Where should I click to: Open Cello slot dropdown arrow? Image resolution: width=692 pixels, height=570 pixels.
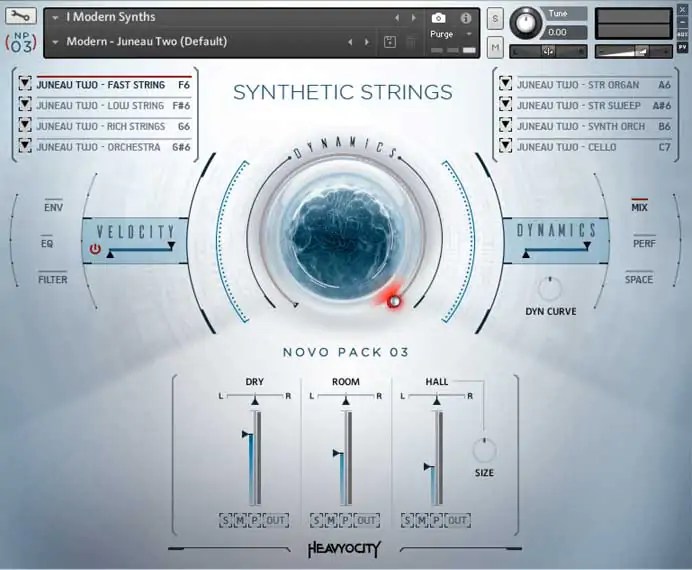(505, 146)
